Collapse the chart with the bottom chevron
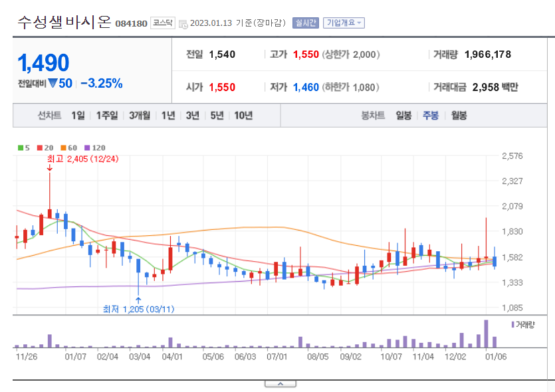The height and width of the screenshot is (392, 555). click(280, 384)
